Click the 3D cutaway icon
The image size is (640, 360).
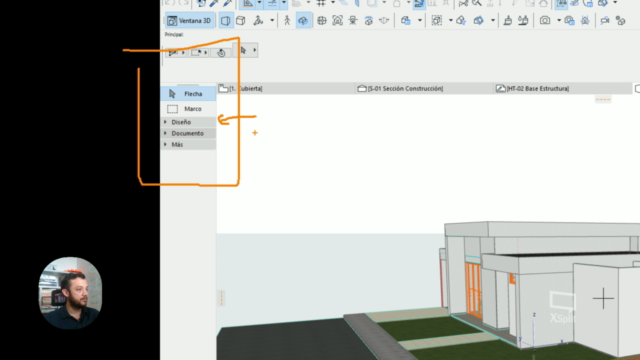click(x=478, y=20)
